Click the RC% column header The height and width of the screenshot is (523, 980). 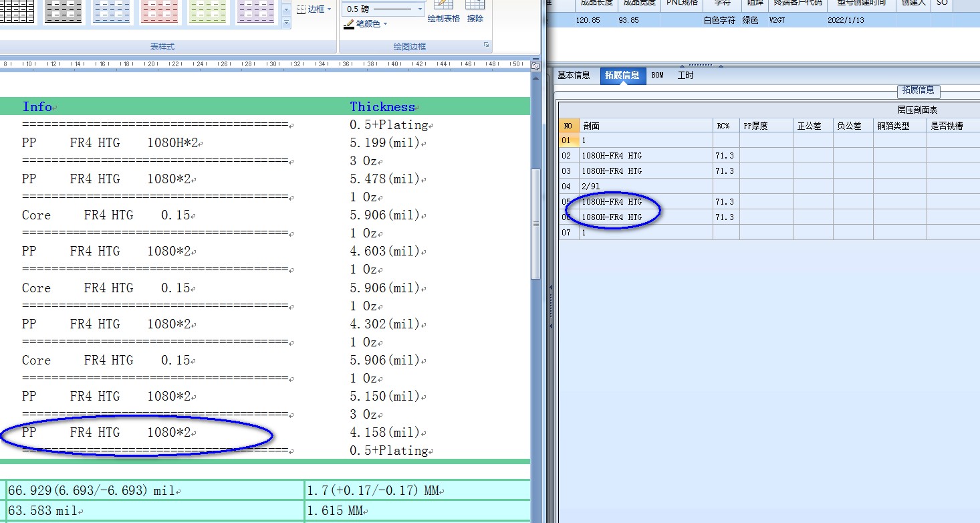[726, 125]
